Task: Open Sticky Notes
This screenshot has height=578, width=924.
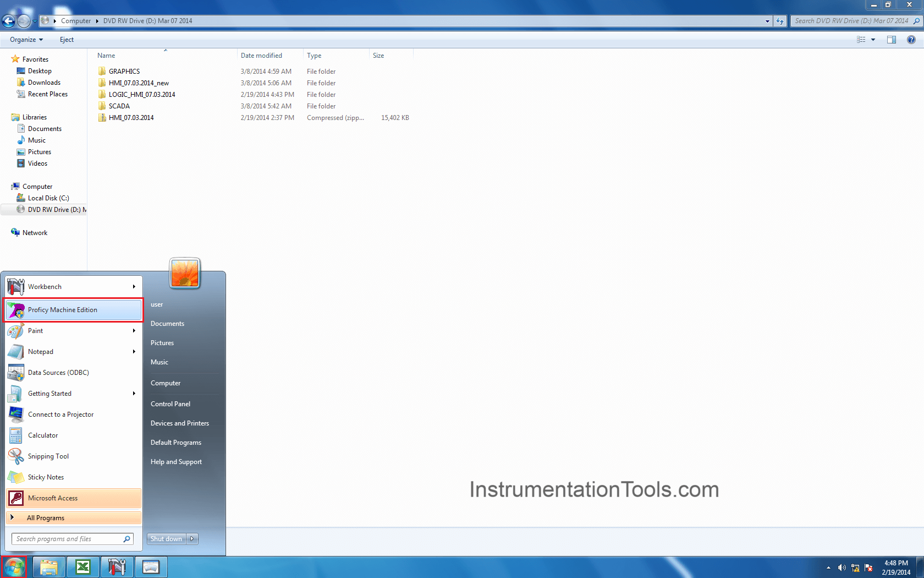Action: tap(74, 477)
